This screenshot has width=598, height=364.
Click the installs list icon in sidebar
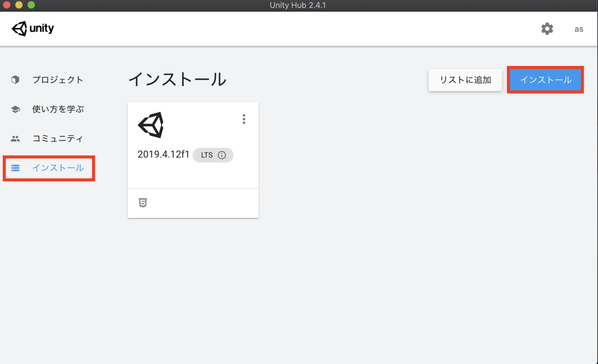[15, 168]
